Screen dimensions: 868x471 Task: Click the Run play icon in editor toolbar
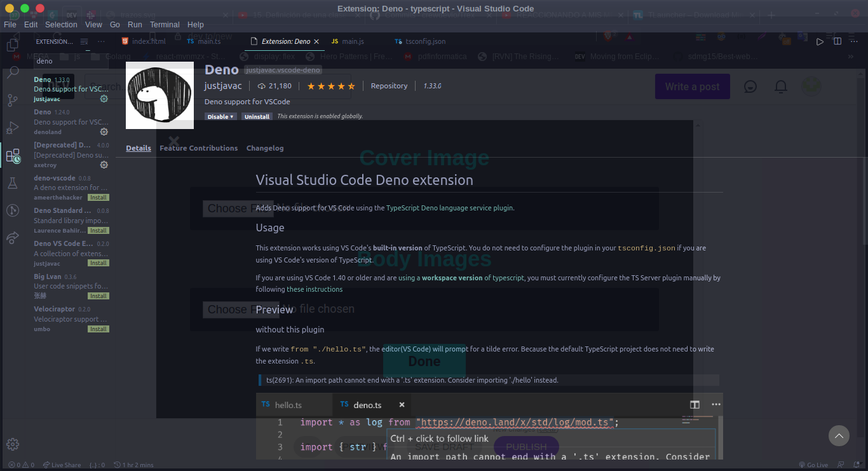tap(820, 41)
